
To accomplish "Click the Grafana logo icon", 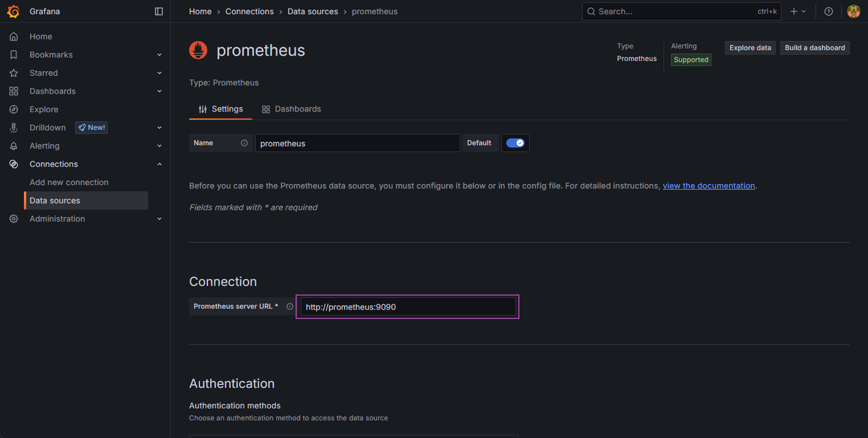I will [13, 11].
